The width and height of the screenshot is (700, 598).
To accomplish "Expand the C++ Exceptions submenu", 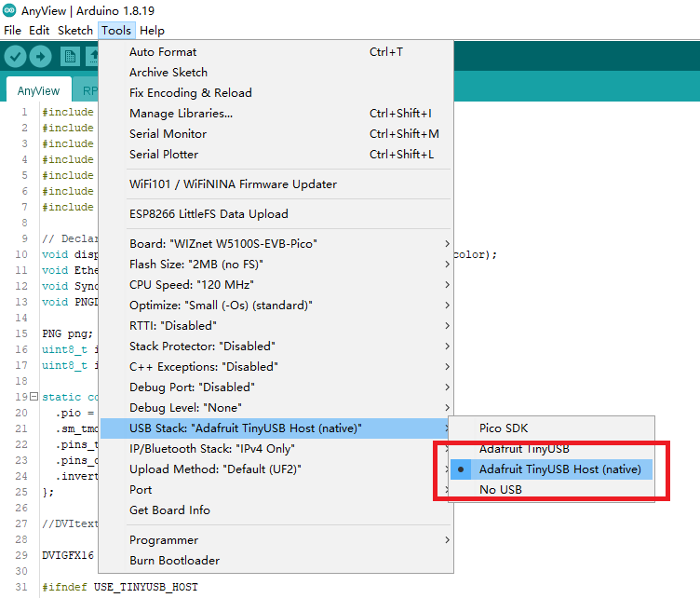I will point(276,367).
